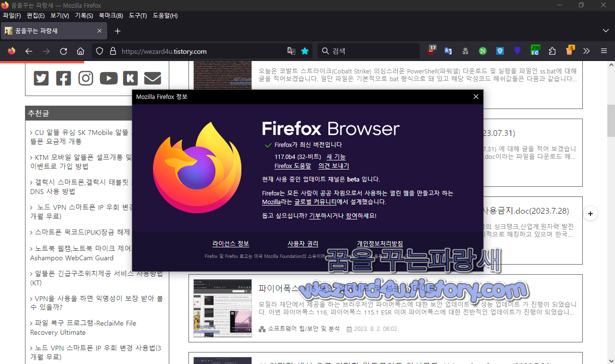Open 라이선스 정보 link

pyautogui.click(x=231, y=243)
